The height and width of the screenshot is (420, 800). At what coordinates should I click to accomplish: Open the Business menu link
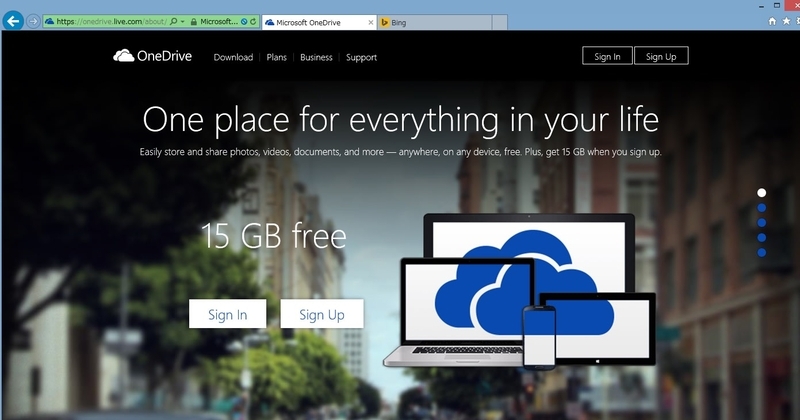click(x=316, y=57)
